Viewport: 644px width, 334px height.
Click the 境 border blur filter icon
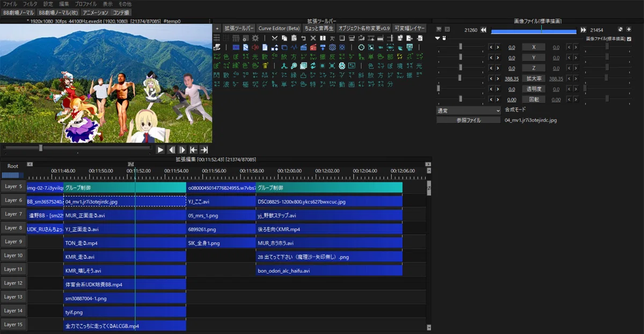[x=400, y=65]
